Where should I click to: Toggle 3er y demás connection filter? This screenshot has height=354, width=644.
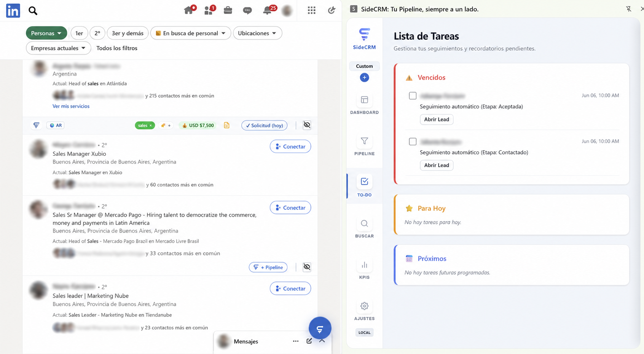coord(128,33)
